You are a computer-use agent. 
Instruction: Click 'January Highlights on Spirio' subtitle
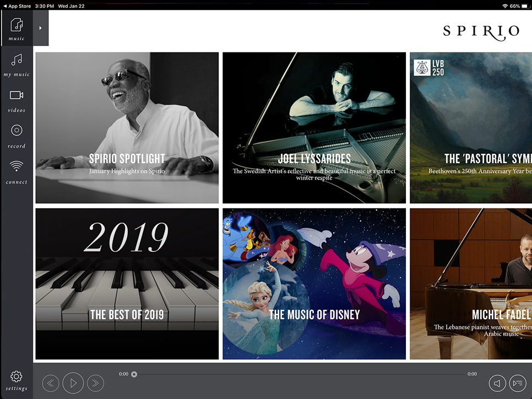coord(127,171)
